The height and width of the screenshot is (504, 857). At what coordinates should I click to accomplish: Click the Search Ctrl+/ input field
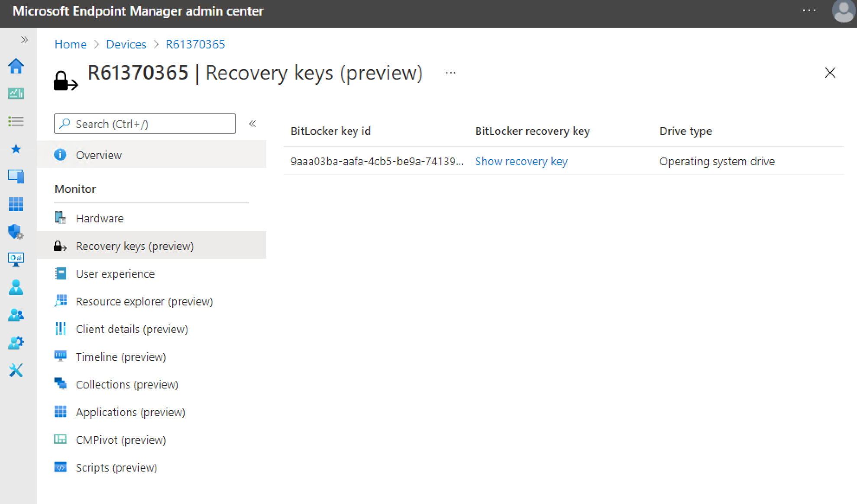pos(146,124)
